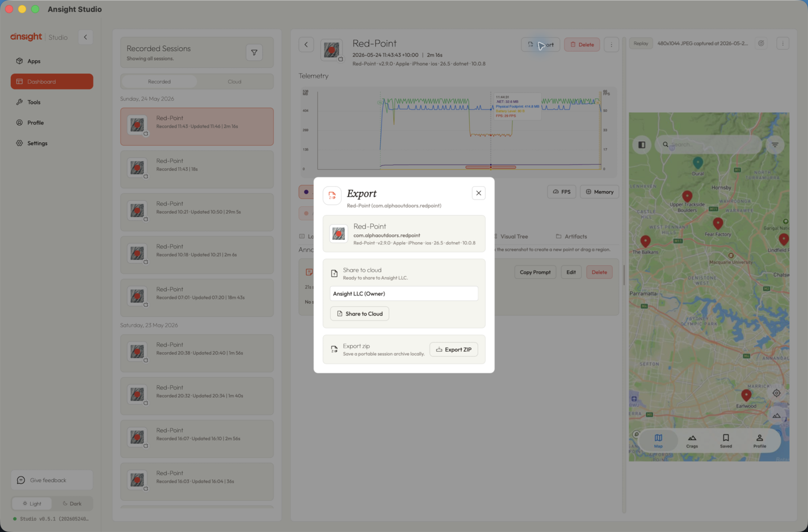Click the map search field
Screen dimensions: 808x532
click(709, 145)
